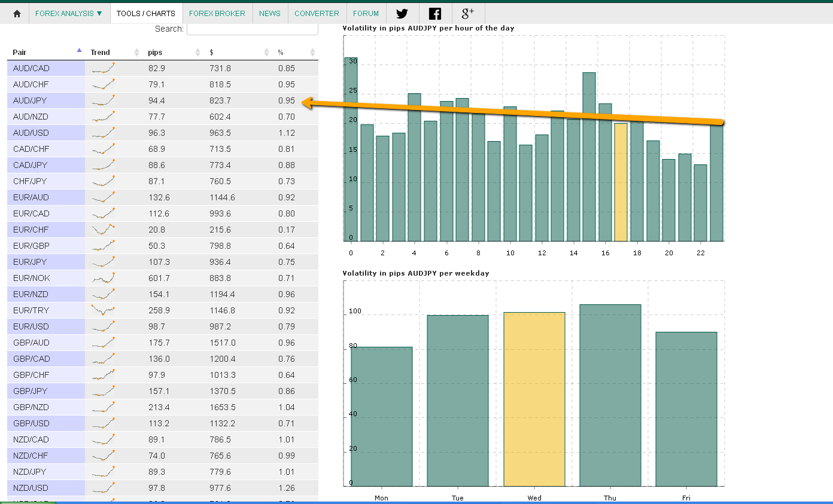The image size is (833, 504).
Task: Click the EUR/TRY trend sparkline
Action: point(103,310)
